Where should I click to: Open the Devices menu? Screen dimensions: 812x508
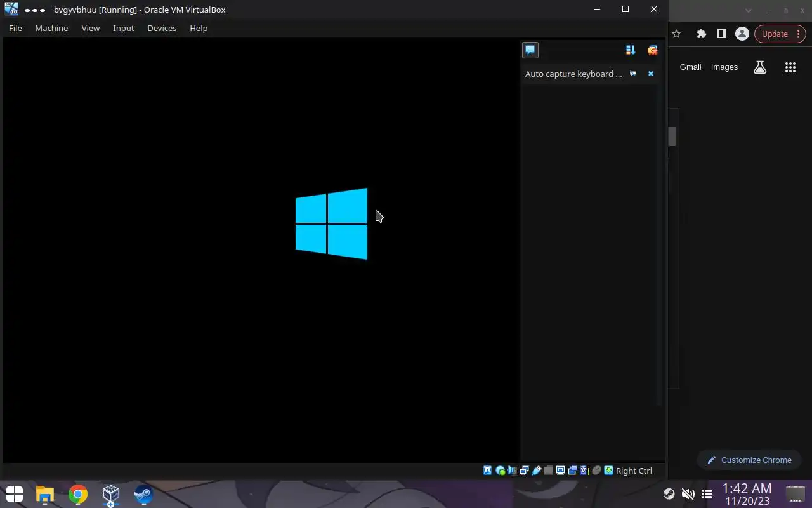tap(162, 28)
